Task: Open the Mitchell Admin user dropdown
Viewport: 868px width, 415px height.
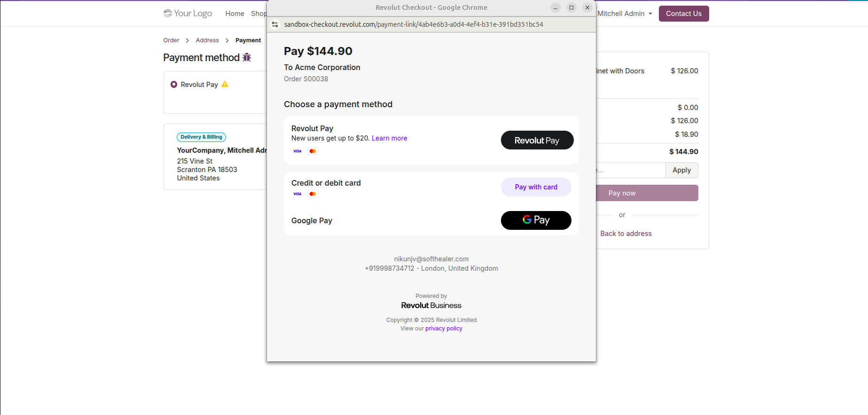Action: coord(625,14)
